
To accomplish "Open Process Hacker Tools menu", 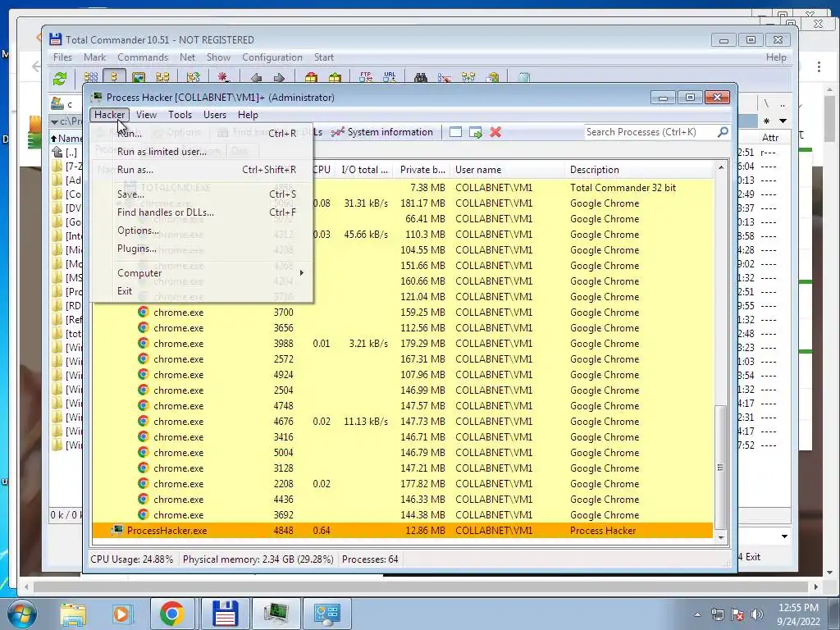I will coord(180,115).
